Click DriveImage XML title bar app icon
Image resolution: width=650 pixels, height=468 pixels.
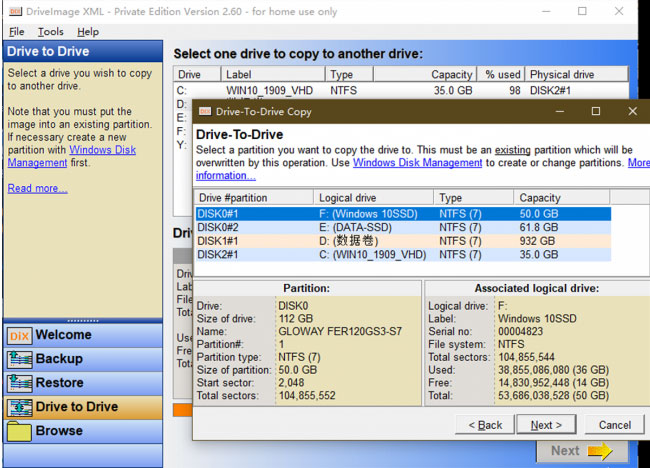[15, 11]
